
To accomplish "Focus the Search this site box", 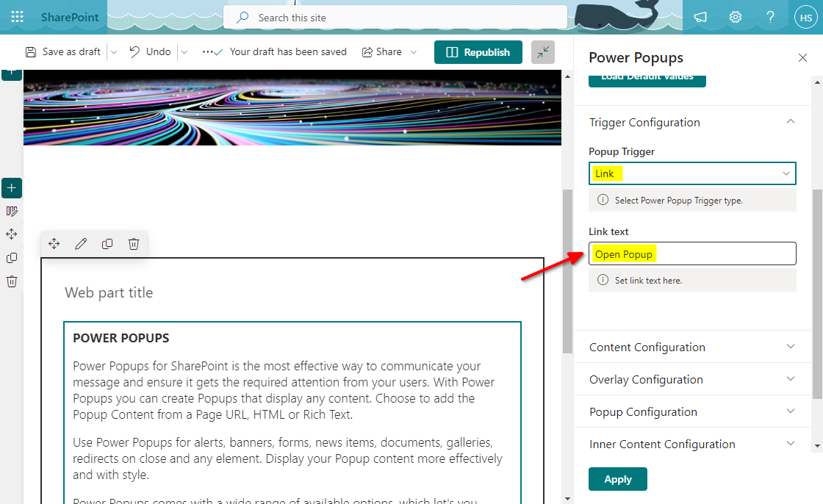I will pos(395,18).
